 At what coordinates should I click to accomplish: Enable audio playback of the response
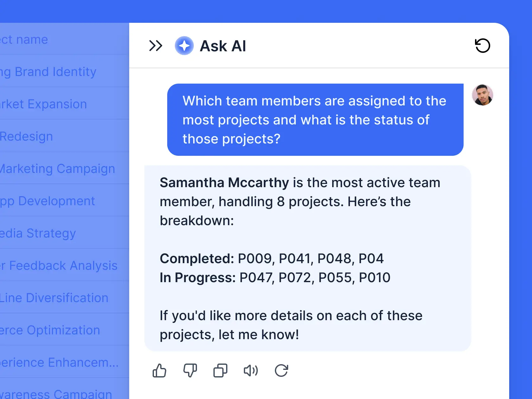click(250, 371)
